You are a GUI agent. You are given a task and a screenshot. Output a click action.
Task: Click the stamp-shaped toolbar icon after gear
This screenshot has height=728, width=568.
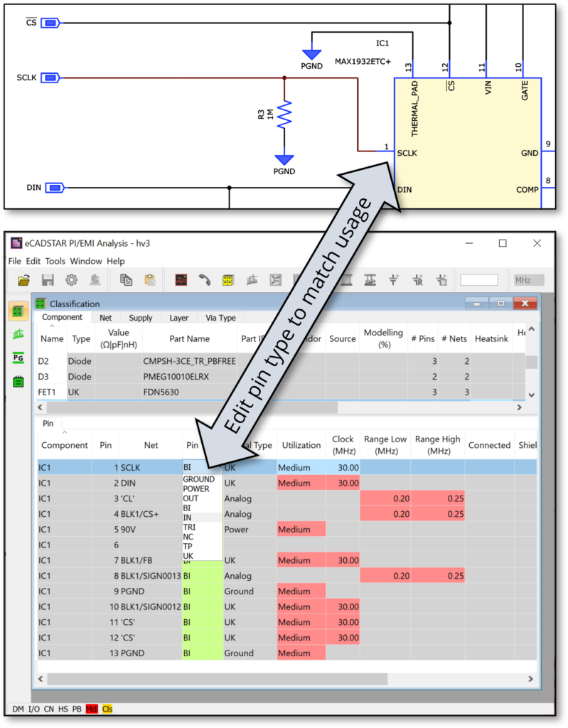[95, 280]
